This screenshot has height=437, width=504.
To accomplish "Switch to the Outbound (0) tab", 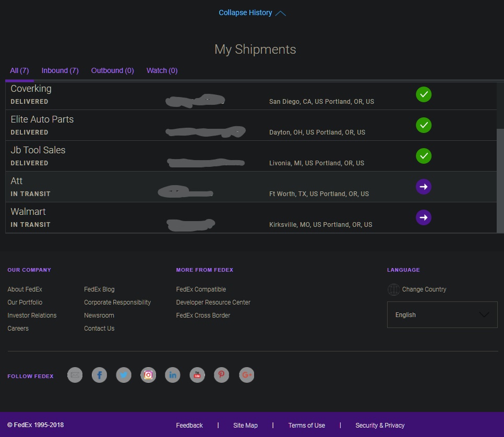I will (113, 71).
